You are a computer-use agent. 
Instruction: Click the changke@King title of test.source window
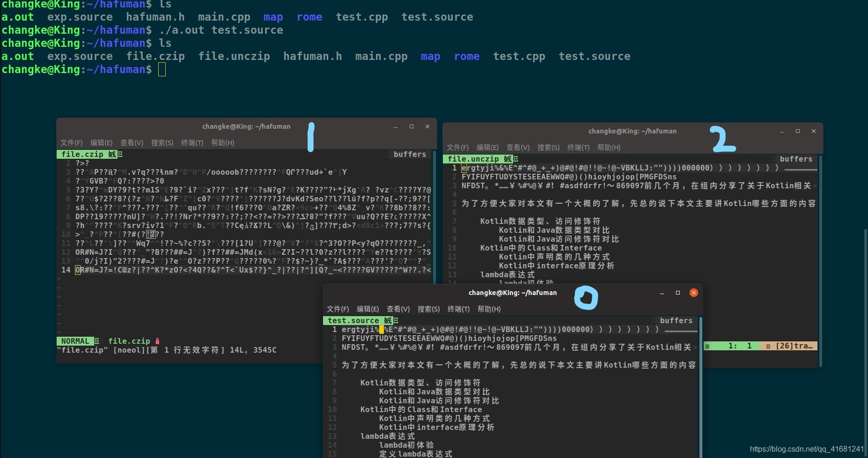click(x=513, y=293)
